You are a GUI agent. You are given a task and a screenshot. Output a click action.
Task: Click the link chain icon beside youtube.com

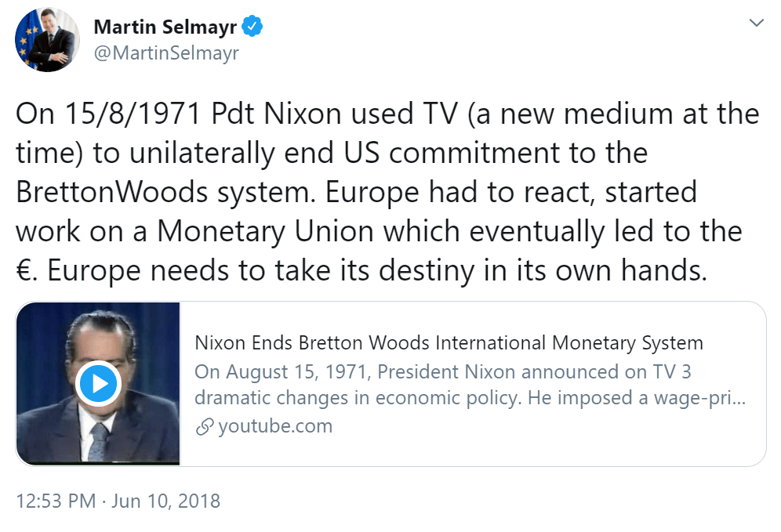205,427
